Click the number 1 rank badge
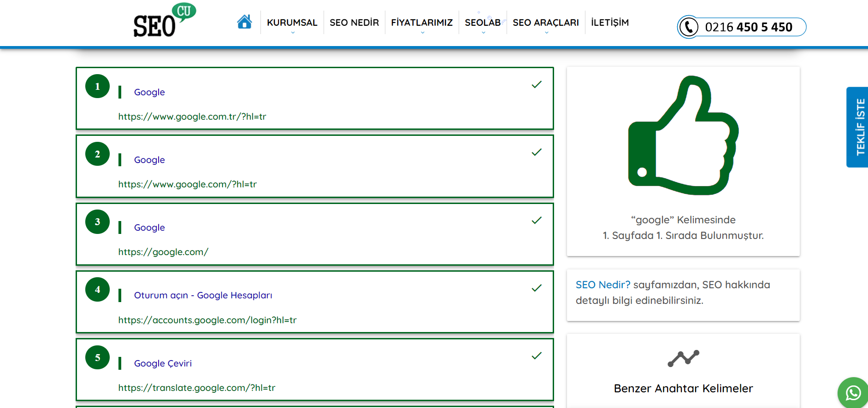 [x=97, y=86]
